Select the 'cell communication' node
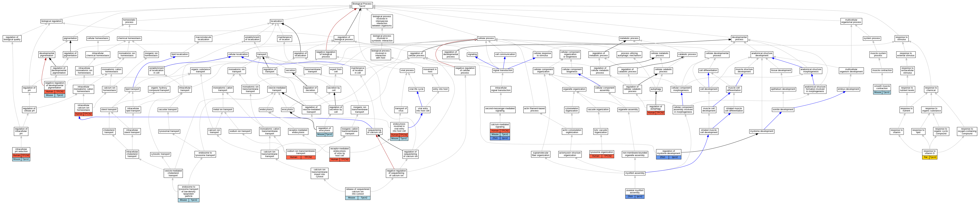980x204 pixels. point(505,54)
